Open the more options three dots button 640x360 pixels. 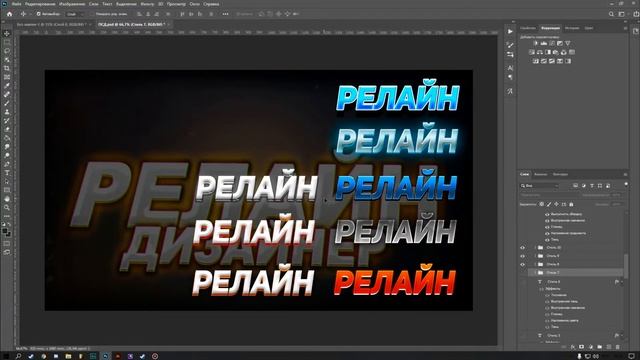click(225, 14)
